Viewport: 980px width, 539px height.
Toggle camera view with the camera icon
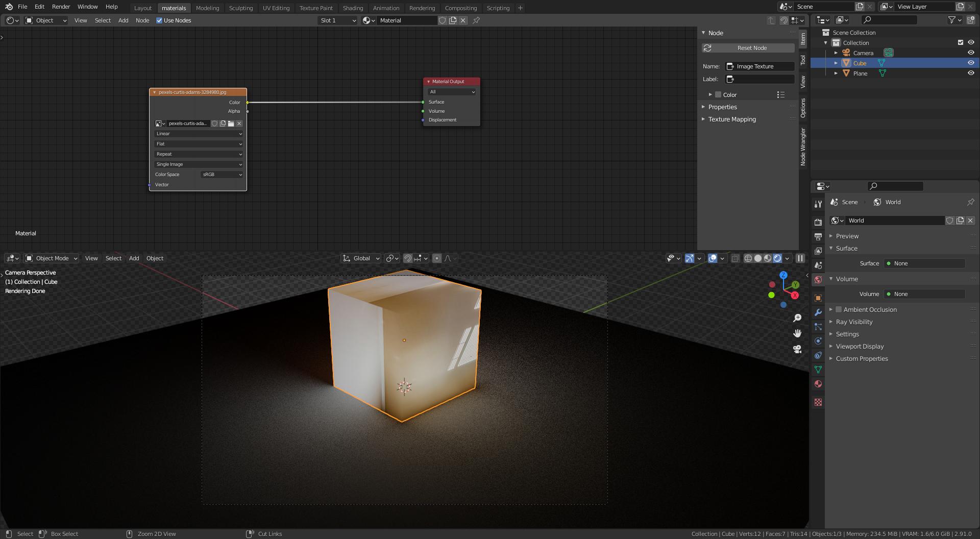click(x=797, y=349)
